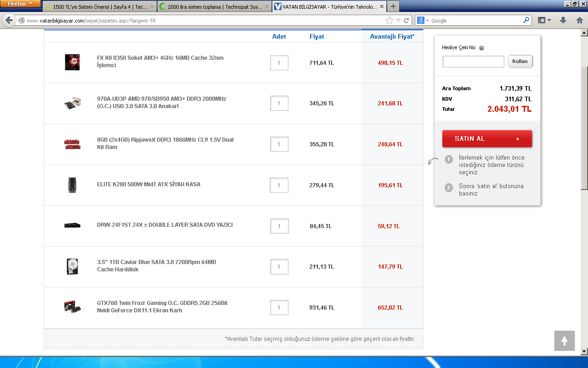Go back to the previous page
This screenshot has width=588, height=368.
coord(9,20)
